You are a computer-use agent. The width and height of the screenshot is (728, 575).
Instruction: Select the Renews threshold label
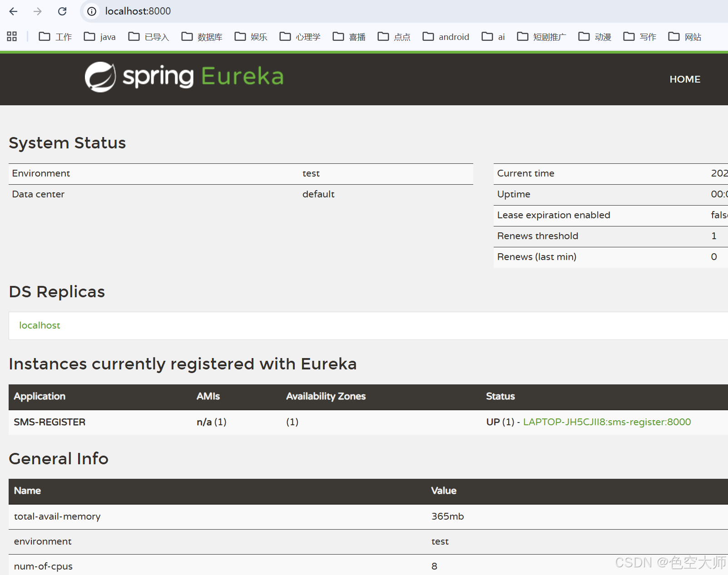[538, 236]
